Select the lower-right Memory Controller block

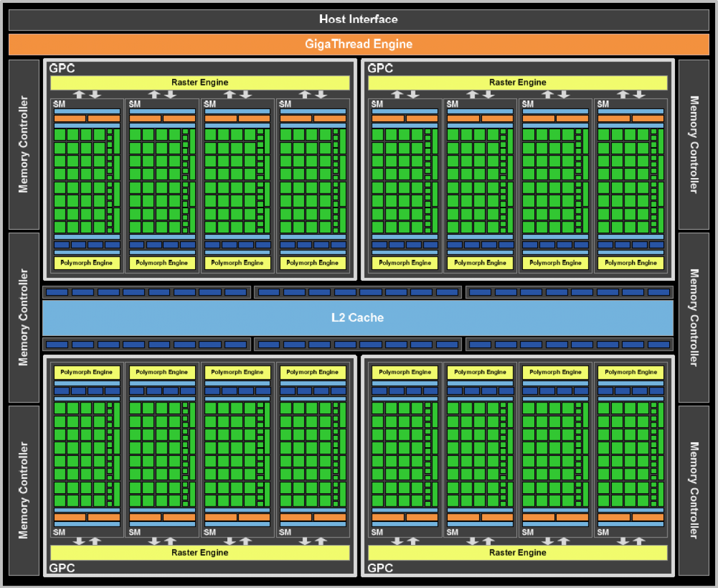(x=694, y=490)
